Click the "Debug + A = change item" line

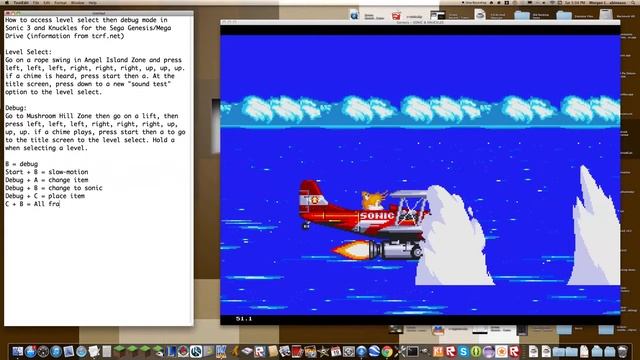(47, 180)
